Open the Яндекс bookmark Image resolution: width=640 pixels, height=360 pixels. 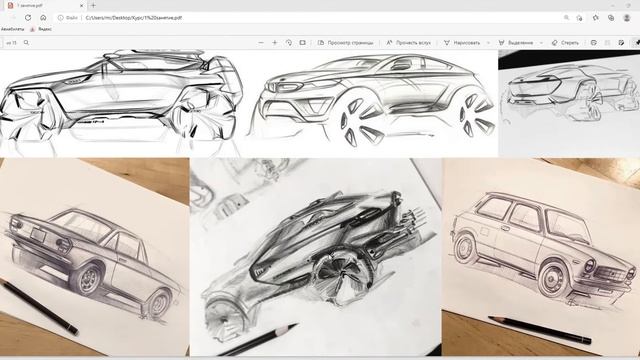tap(41, 29)
